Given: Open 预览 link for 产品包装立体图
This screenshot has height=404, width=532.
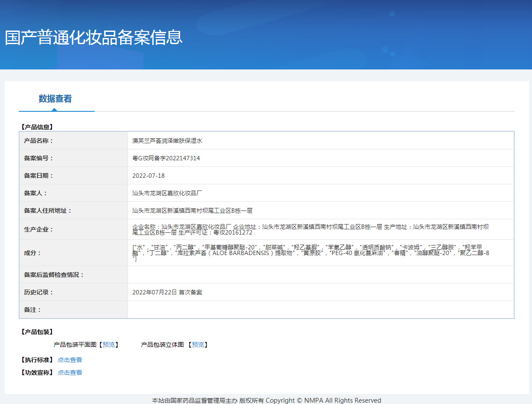Looking at the screenshot, I should pos(198,345).
